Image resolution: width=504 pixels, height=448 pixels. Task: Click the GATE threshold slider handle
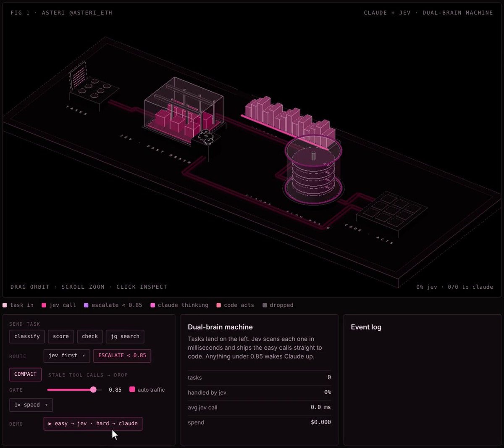point(93,390)
